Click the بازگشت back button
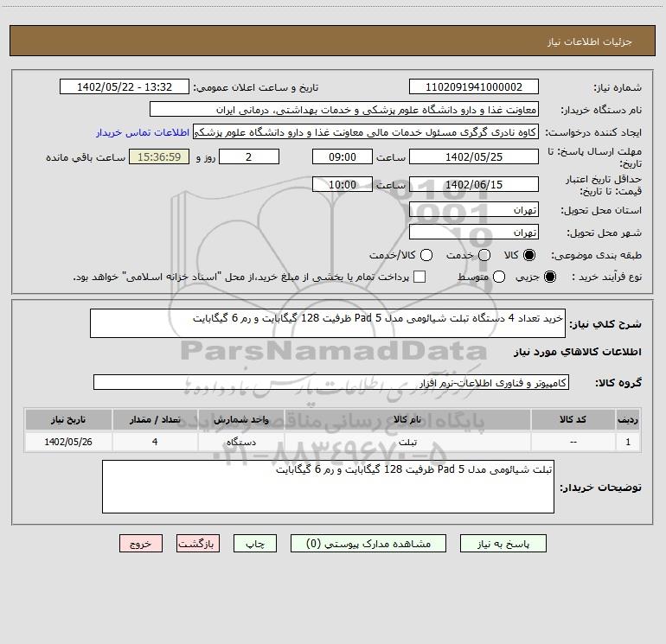666x644 pixels. (198, 544)
